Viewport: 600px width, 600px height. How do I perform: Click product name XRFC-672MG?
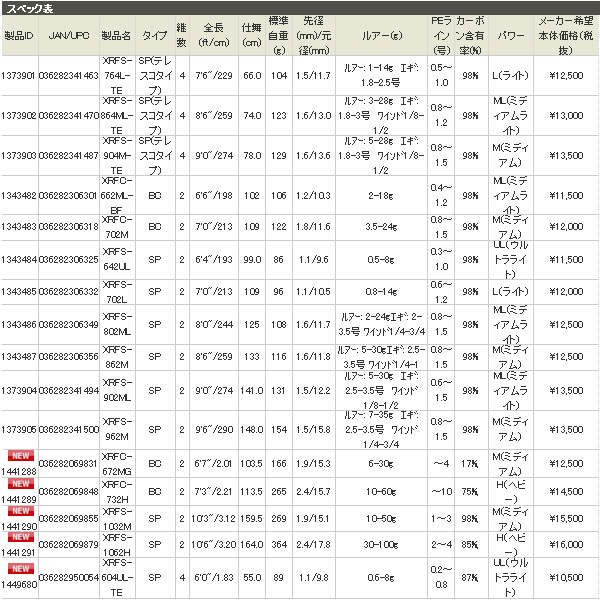[117, 464]
